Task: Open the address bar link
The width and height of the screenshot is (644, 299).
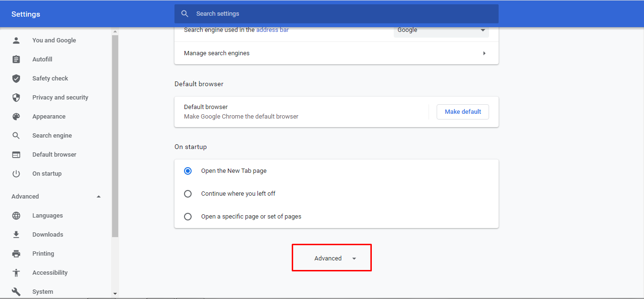Action: pyautogui.click(x=272, y=30)
